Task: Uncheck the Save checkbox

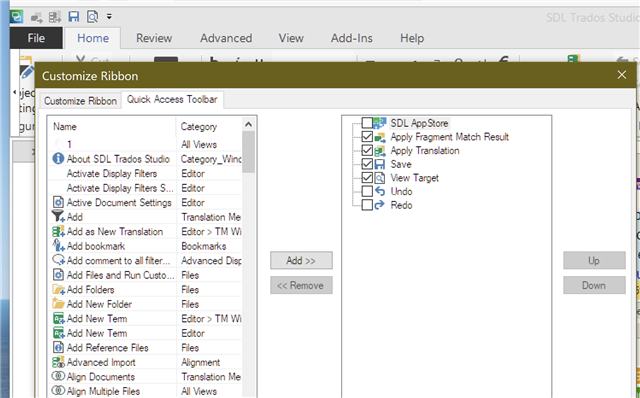Action: click(x=367, y=164)
